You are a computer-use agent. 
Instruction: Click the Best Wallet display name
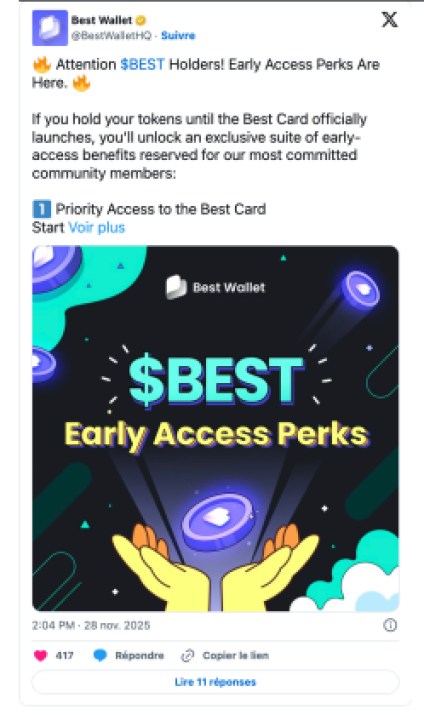(x=101, y=20)
